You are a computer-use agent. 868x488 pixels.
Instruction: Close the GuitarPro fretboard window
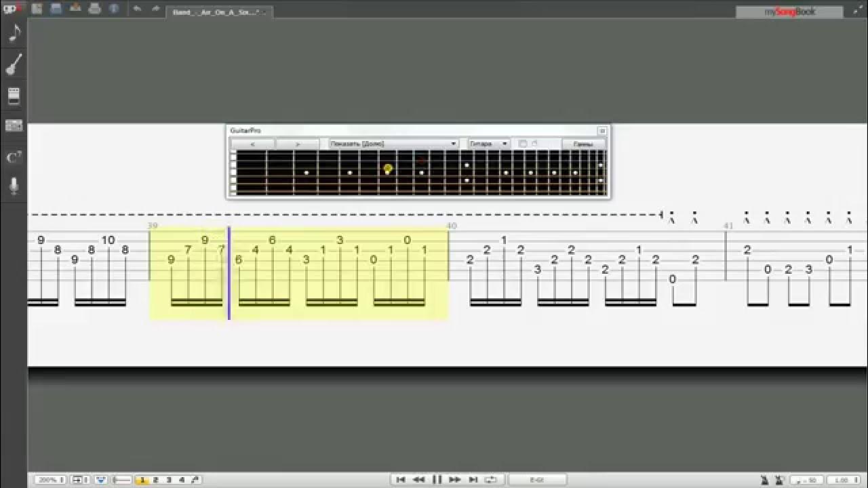(601, 131)
